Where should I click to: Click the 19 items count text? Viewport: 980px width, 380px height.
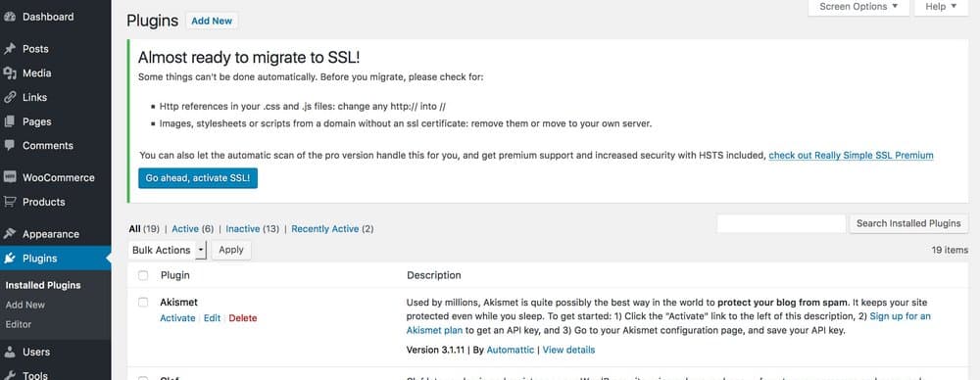[x=950, y=250]
